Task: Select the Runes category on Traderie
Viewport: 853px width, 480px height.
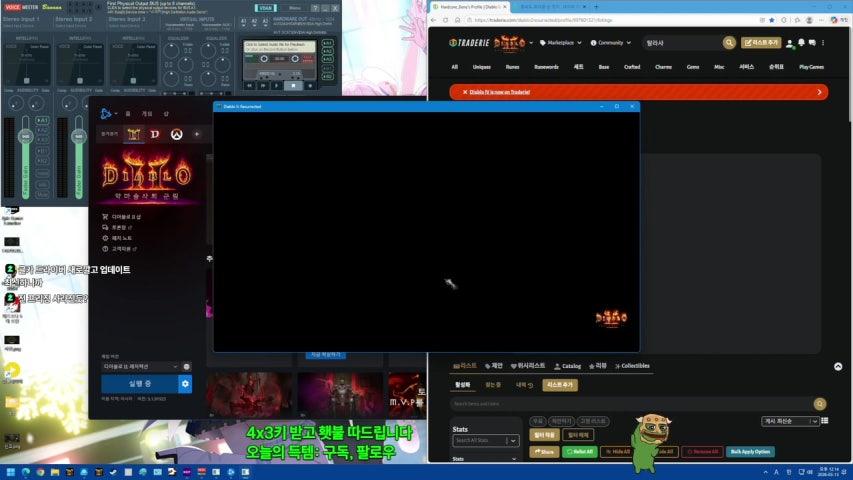Action: 512,67
